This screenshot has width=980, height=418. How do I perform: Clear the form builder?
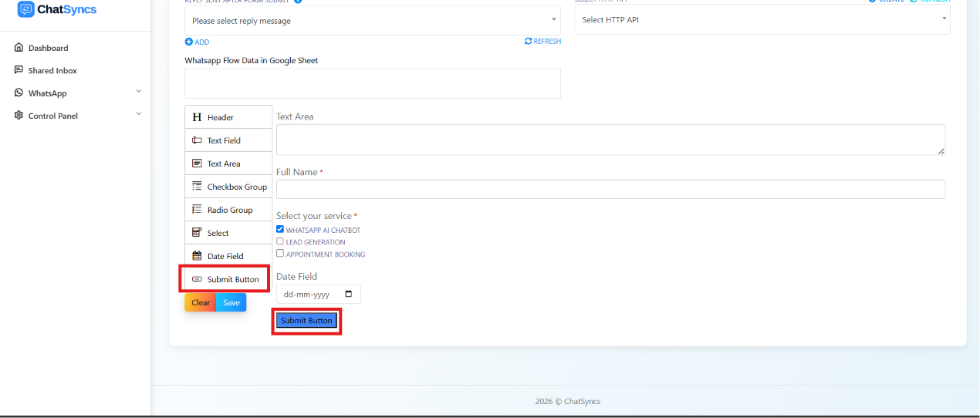201,302
